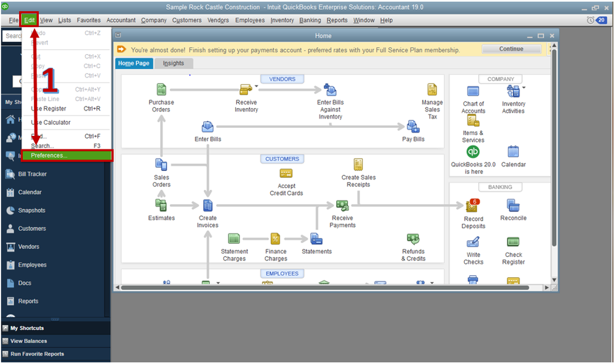Expand Receive Inventory dropdown arrow
The width and height of the screenshot is (615, 364).
pos(257,86)
